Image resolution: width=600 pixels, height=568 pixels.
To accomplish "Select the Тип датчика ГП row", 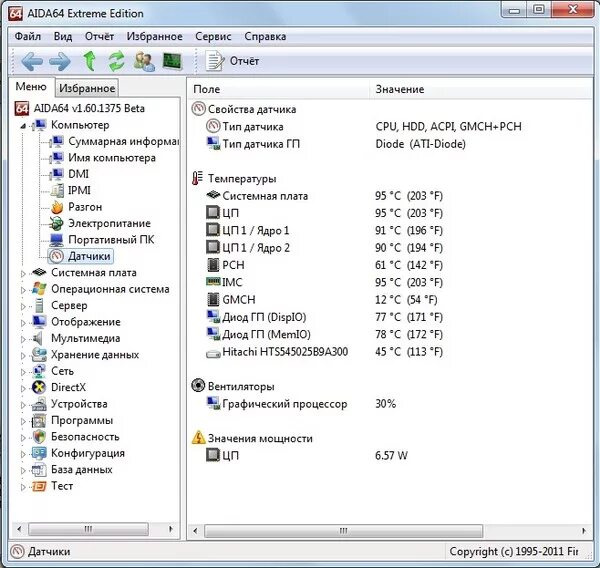I will (336, 144).
